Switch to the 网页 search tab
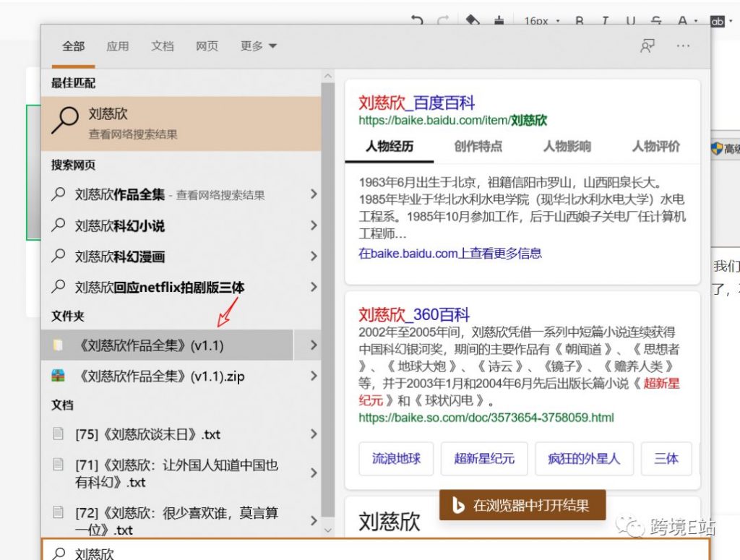This screenshot has height=560, width=740. click(207, 46)
